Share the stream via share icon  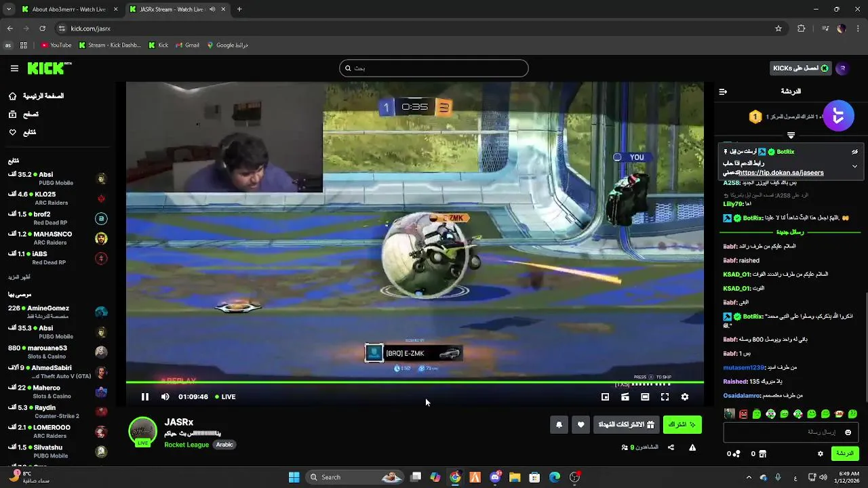(x=671, y=447)
